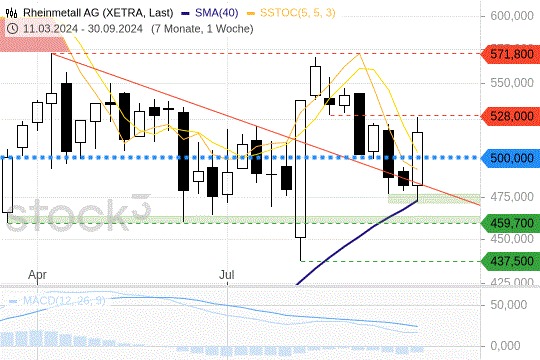Click the 0,000 MACD axis label

[x=505, y=346]
